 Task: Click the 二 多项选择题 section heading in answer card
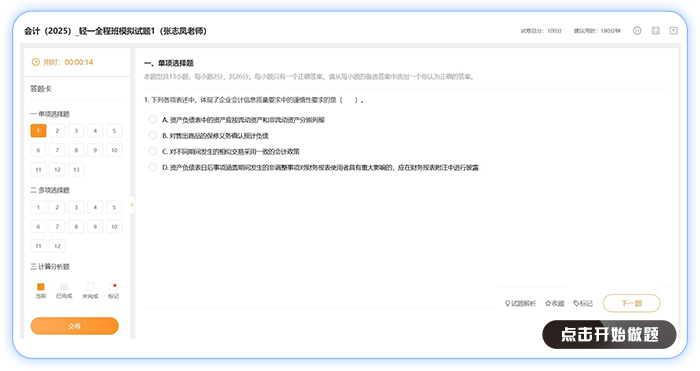coord(50,190)
